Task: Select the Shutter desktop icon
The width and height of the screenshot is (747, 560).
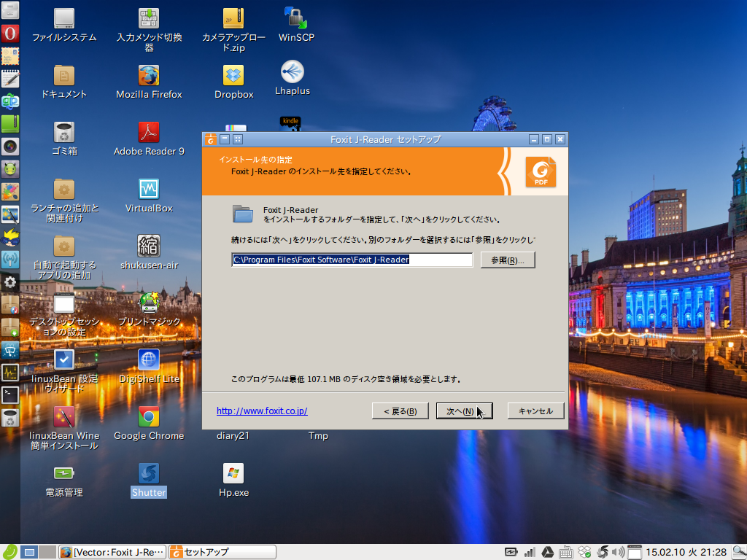Action: coord(149,473)
